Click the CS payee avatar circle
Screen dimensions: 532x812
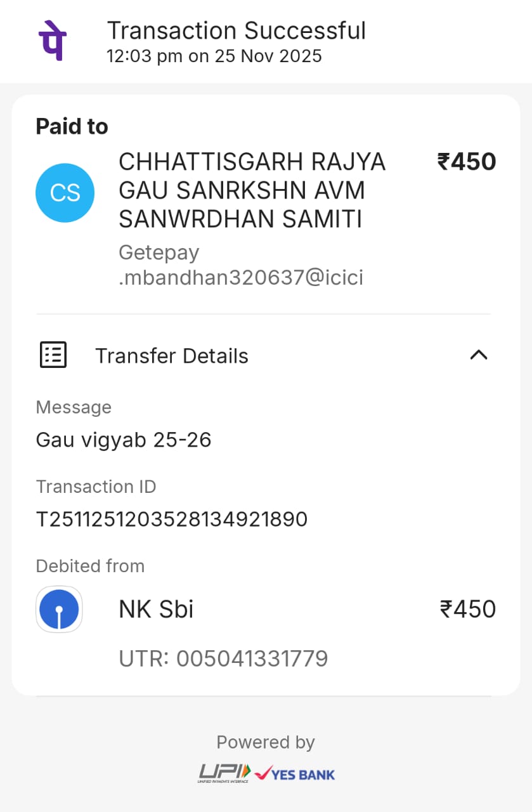(65, 193)
